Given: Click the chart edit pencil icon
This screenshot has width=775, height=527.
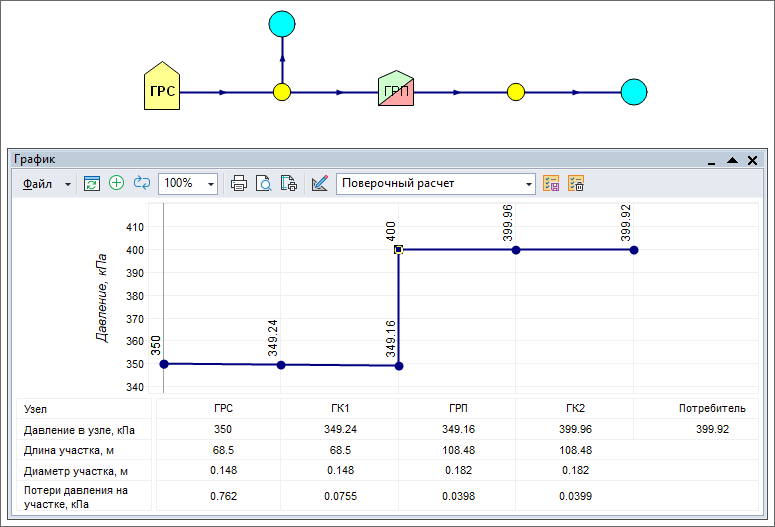Looking at the screenshot, I should tap(320, 183).
